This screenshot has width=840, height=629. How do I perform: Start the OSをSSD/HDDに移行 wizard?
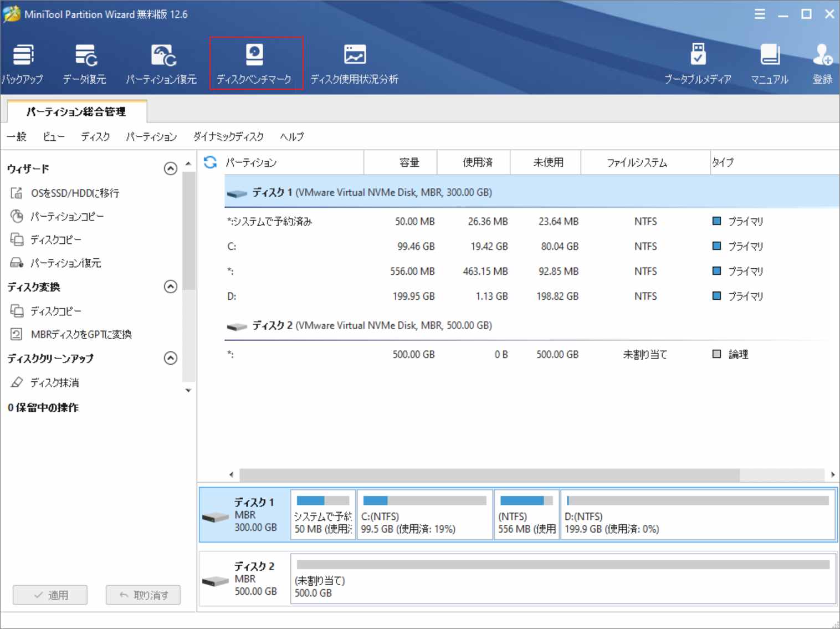(74, 193)
